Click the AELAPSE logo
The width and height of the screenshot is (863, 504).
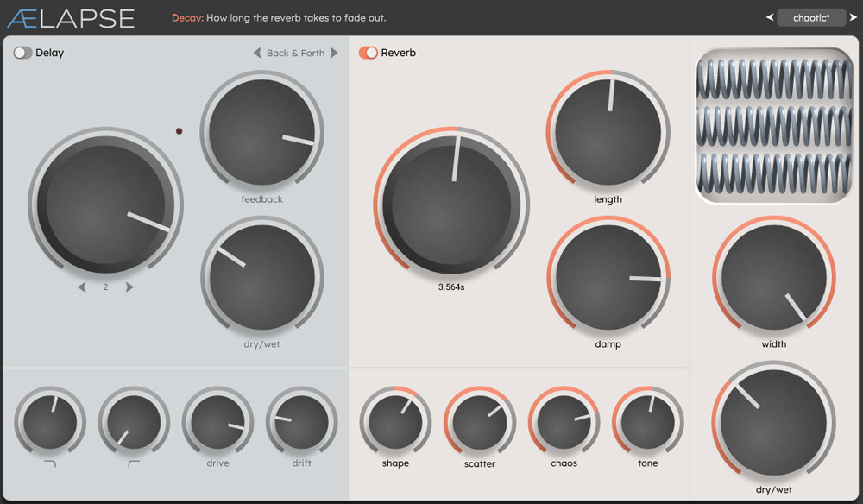[71, 17]
